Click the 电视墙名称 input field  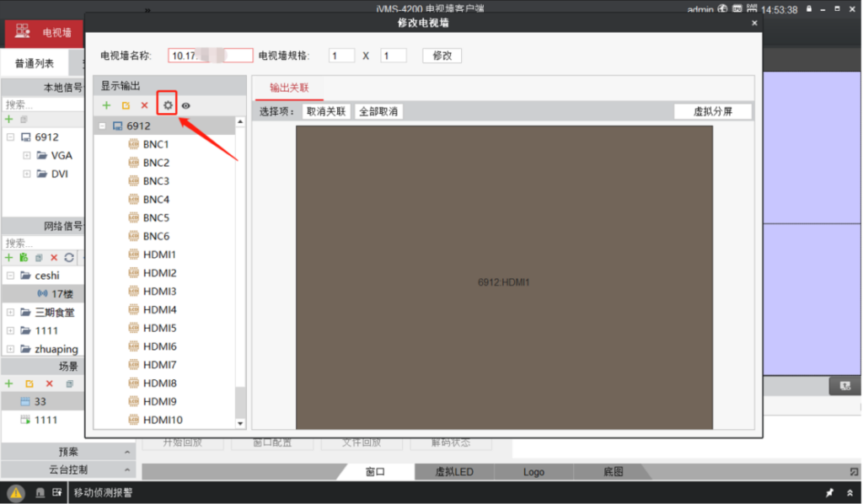click(x=210, y=56)
